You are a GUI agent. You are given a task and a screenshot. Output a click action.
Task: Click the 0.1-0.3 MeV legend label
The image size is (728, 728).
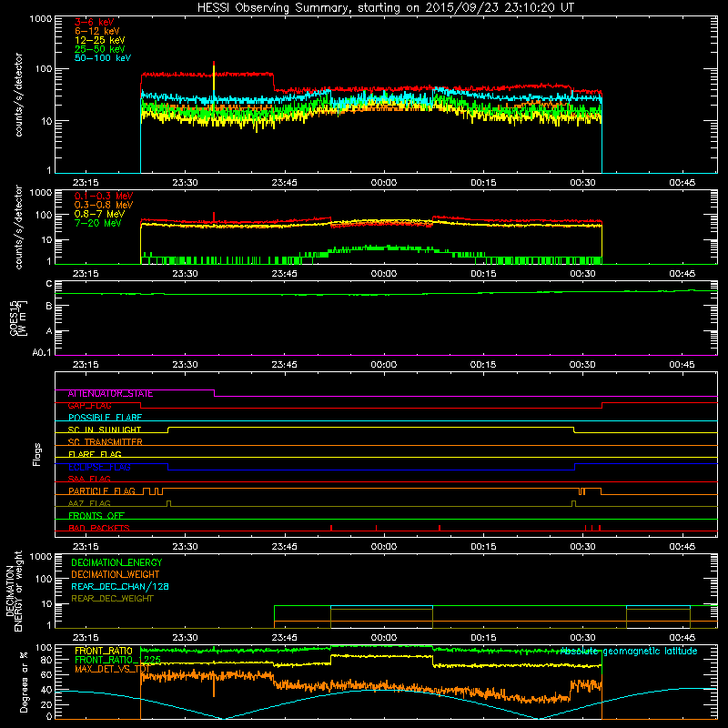click(x=104, y=196)
